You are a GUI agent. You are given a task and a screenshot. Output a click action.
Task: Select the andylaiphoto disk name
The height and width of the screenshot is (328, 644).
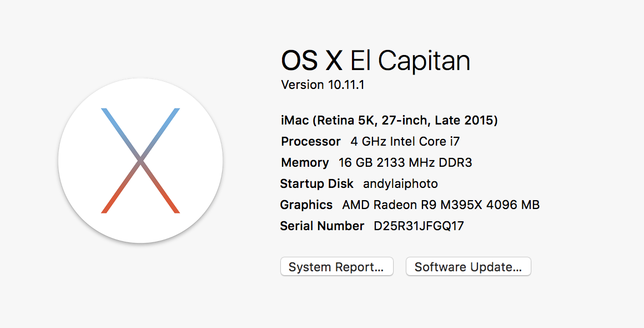(x=400, y=183)
